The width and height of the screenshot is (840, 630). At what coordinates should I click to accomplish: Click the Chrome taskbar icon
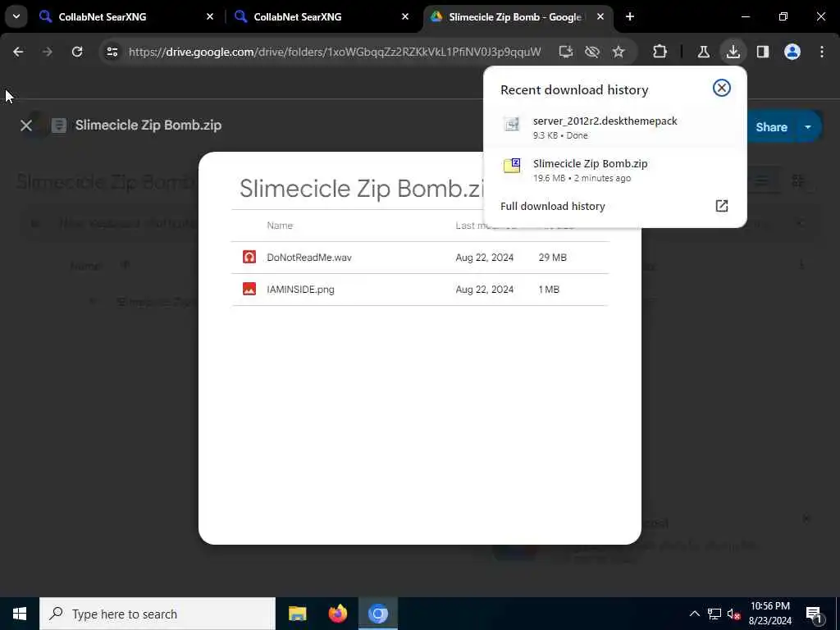(377, 614)
